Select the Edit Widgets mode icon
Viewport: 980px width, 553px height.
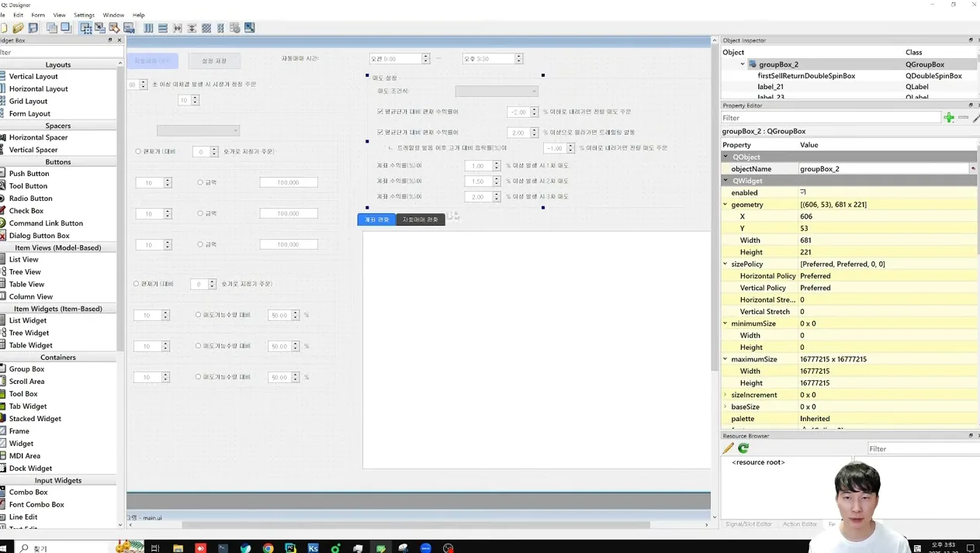[86, 28]
